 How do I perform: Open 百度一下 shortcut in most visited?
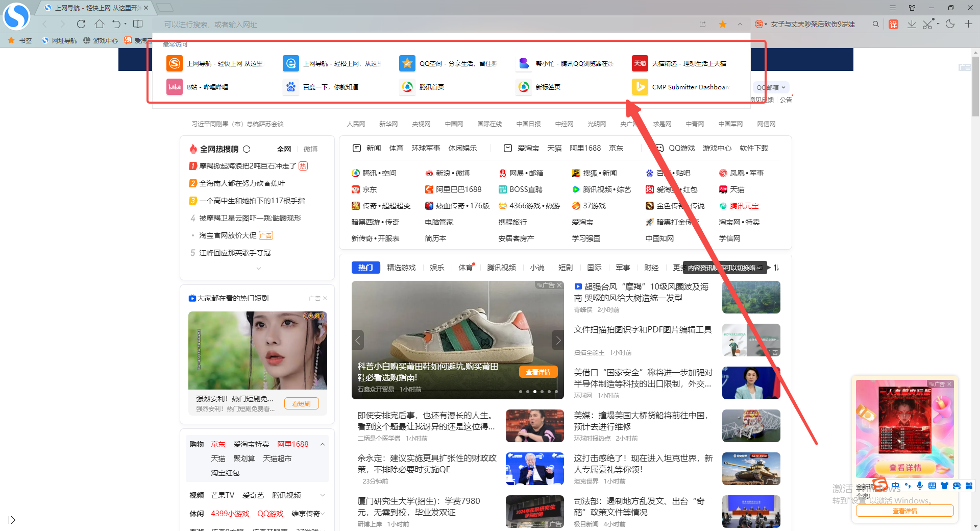(322, 87)
